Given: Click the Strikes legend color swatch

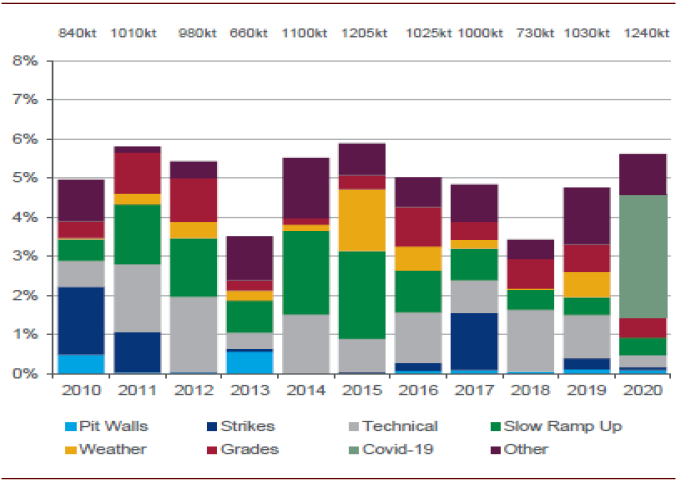Looking at the screenshot, I should (x=212, y=427).
